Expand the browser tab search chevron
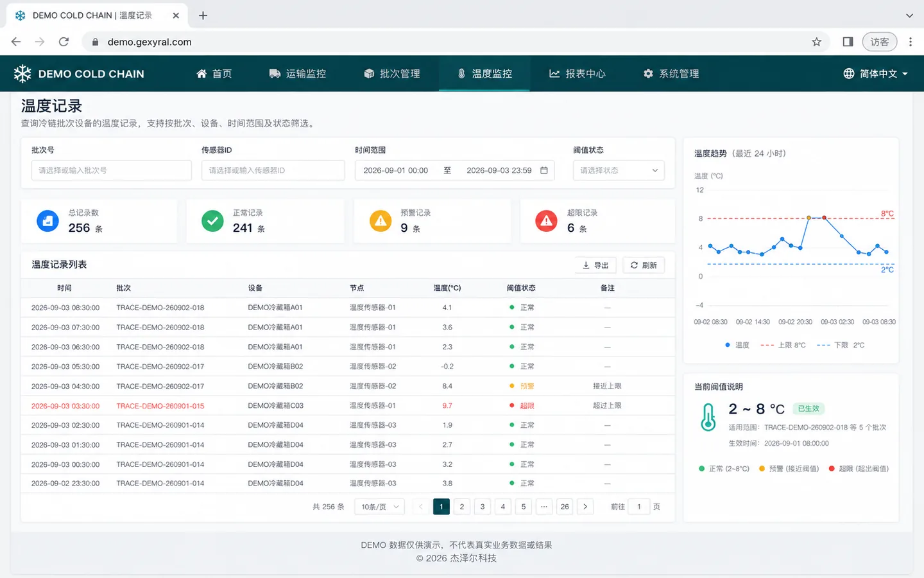The image size is (924, 578). point(909,15)
